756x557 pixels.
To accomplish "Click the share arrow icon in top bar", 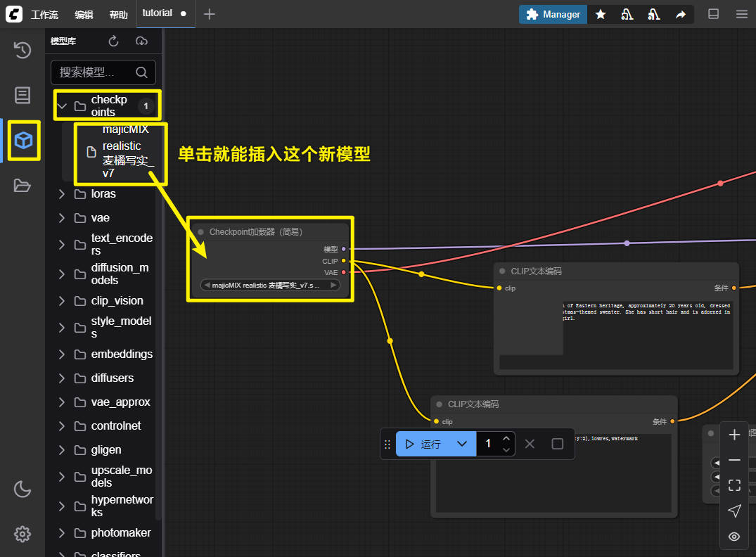I will point(680,15).
